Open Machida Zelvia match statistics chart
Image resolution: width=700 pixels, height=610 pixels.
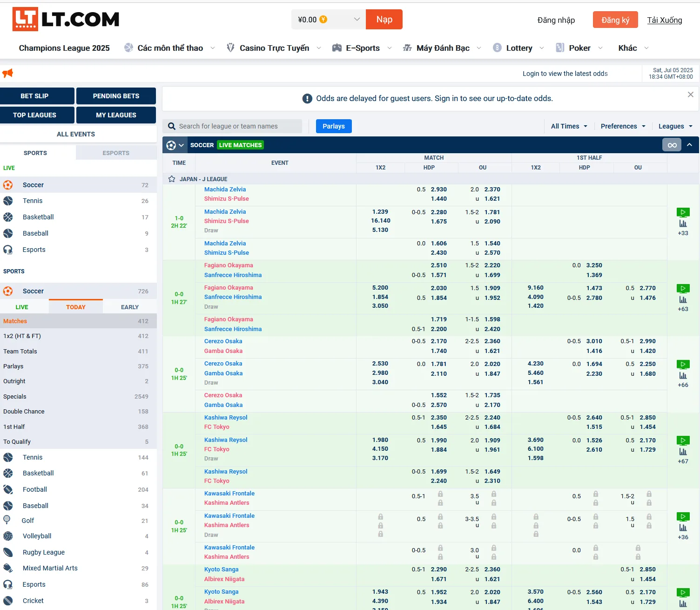pos(683,224)
